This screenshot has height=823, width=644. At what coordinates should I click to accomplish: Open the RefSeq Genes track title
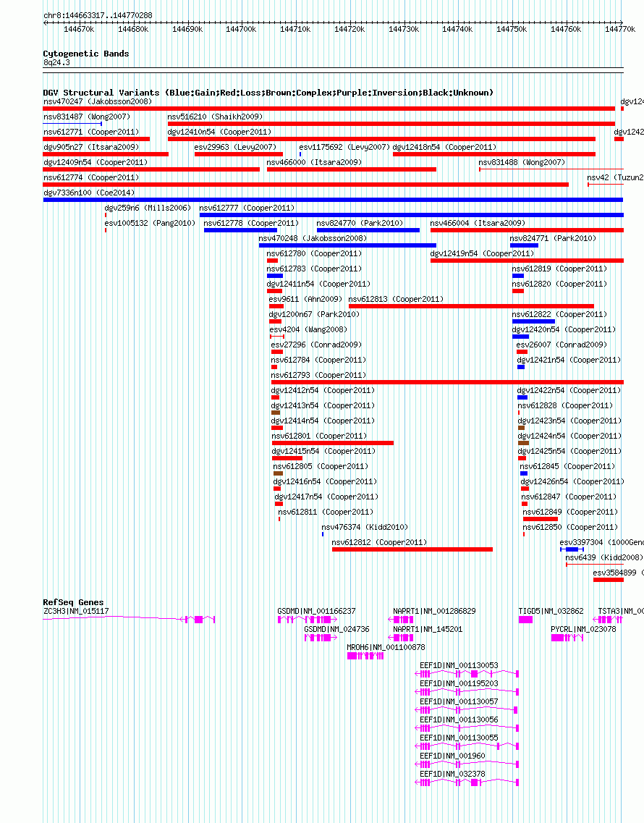[74, 602]
